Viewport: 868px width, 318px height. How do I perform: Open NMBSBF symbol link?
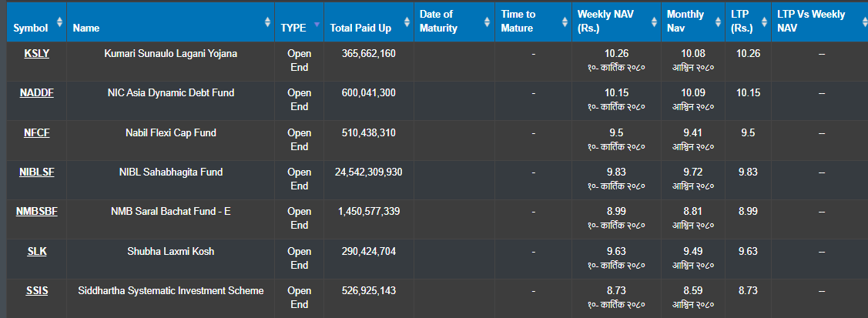click(36, 211)
